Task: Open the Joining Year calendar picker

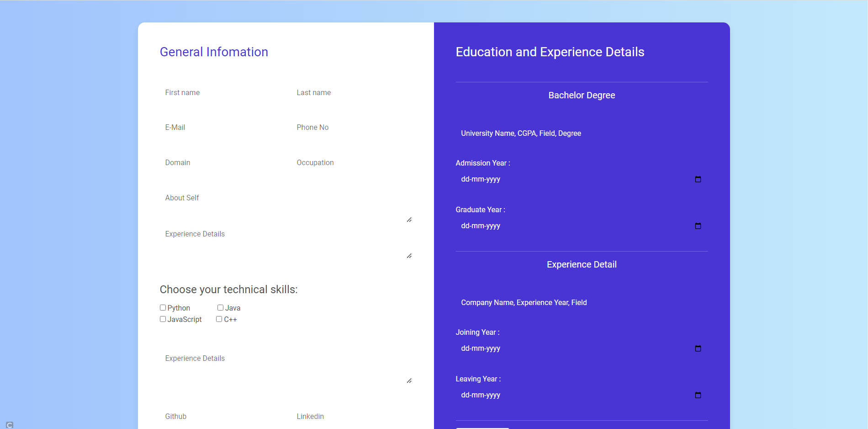Action: tap(698, 349)
